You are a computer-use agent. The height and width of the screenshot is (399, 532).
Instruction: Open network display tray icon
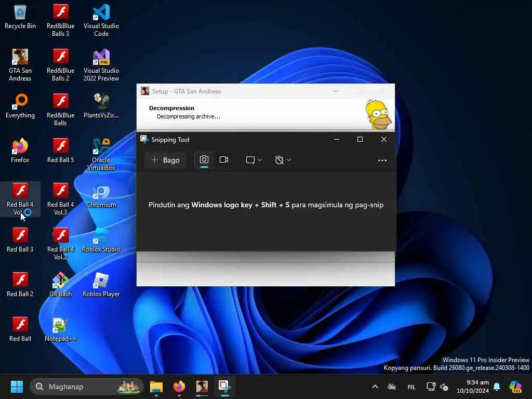431,387
